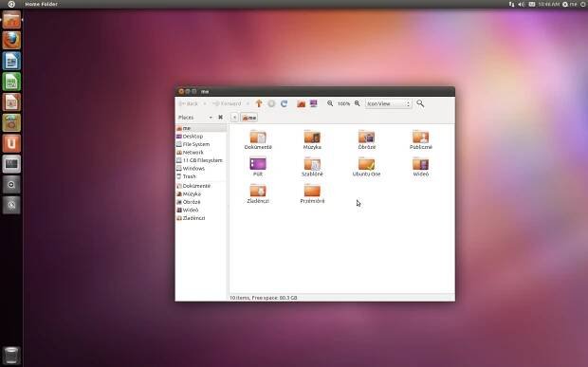This screenshot has width=588, height=367.
Task: Click the Back navigation button
Action: click(189, 103)
